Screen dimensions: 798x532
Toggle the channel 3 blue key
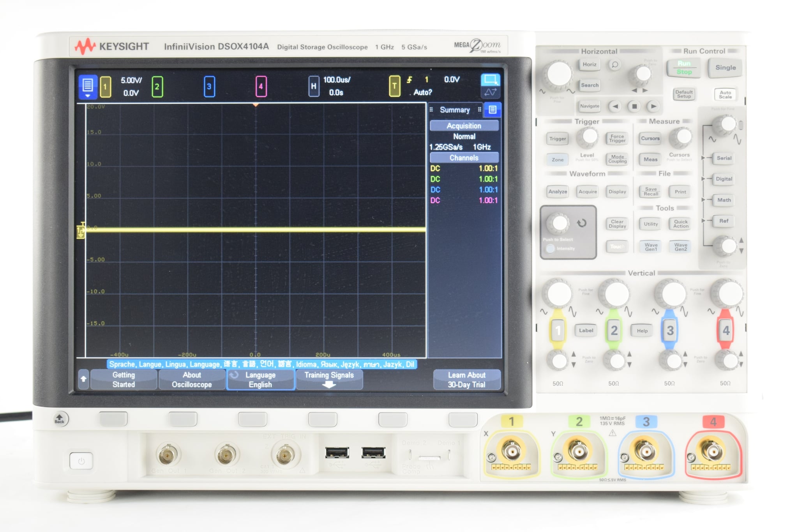(x=670, y=331)
